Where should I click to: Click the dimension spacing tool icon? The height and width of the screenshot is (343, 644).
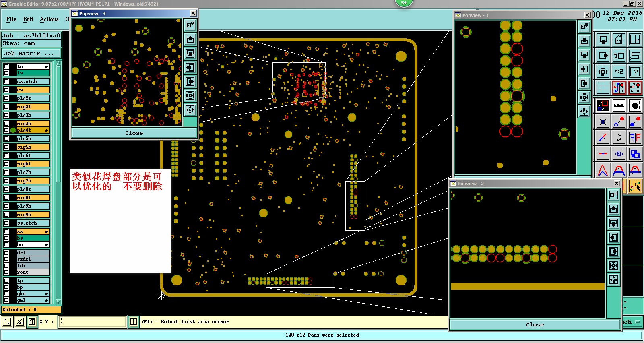click(x=619, y=154)
